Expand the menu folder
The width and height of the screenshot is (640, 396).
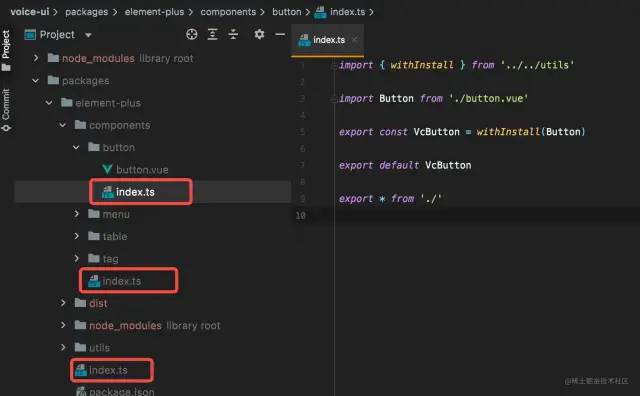[x=76, y=214]
